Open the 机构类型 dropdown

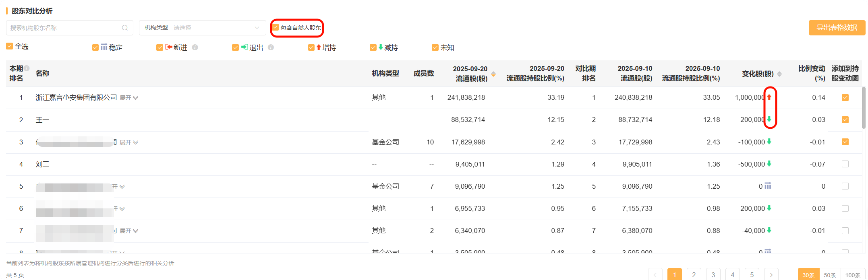click(x=202, y=28)
